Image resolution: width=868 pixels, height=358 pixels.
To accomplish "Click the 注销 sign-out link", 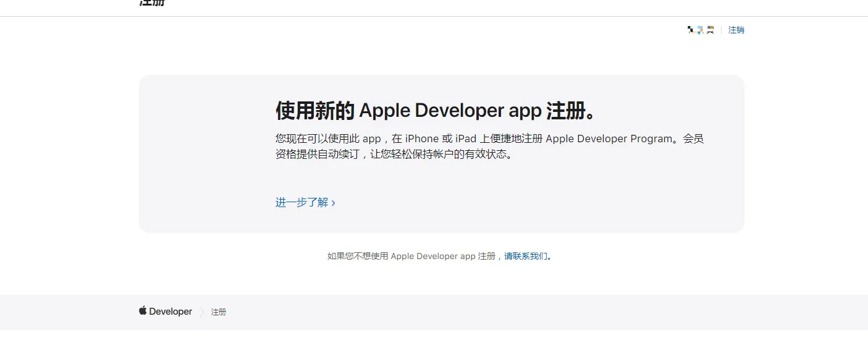I will [736, 30].
